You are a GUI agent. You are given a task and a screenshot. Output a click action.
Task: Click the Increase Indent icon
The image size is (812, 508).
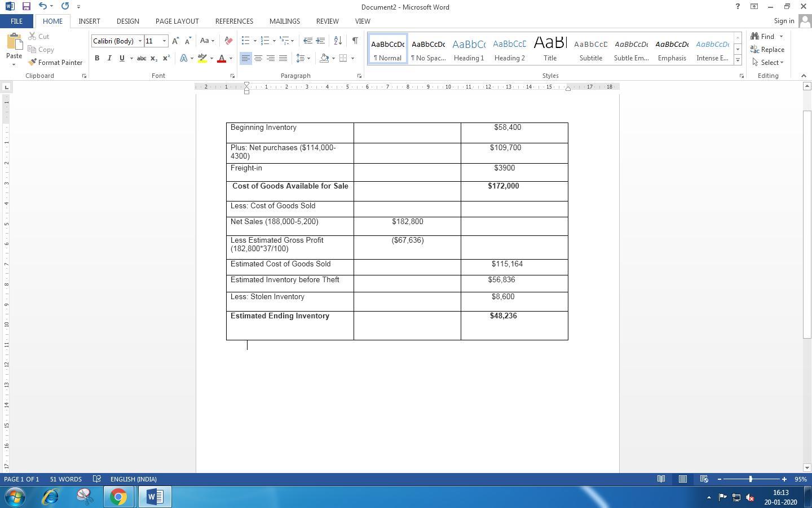pyautogui.click(x=320, y=41)
